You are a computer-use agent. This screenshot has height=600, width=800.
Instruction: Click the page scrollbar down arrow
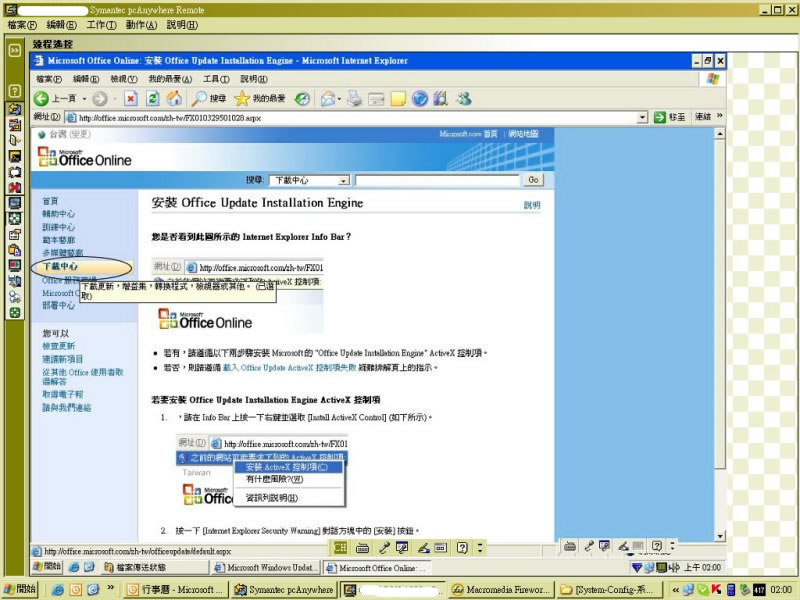[719, 536]
